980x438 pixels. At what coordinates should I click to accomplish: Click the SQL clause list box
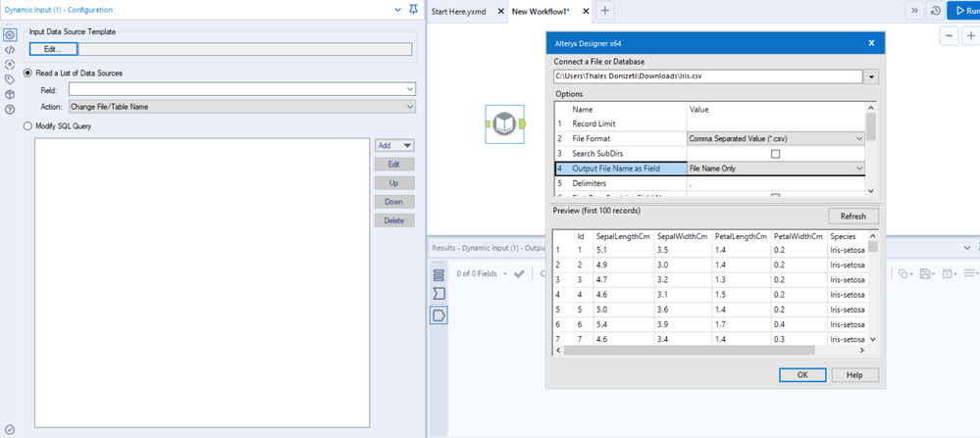pyautogui.click(x=202, y=282)
